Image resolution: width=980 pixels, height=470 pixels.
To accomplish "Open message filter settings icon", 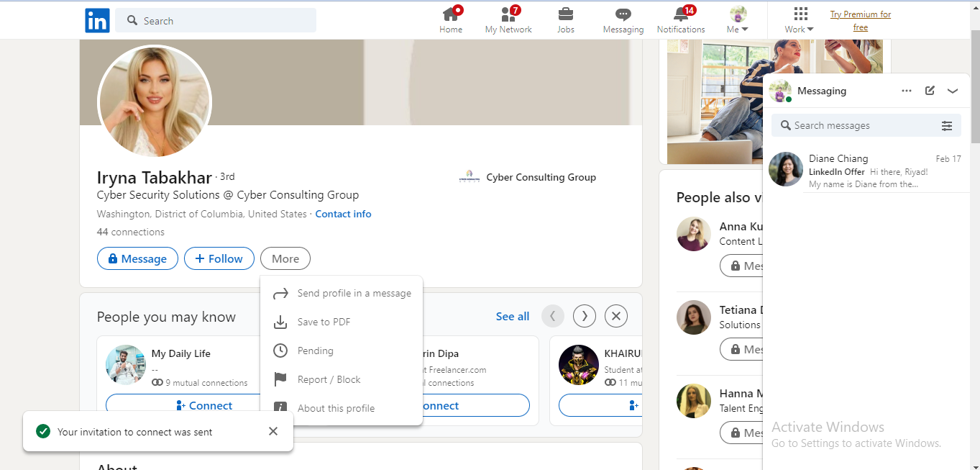I will [947, 126].
